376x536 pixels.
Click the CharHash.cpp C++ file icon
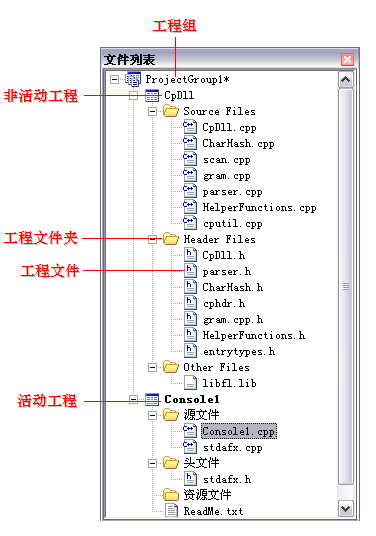pyautogui.click(x=190, y=143)
